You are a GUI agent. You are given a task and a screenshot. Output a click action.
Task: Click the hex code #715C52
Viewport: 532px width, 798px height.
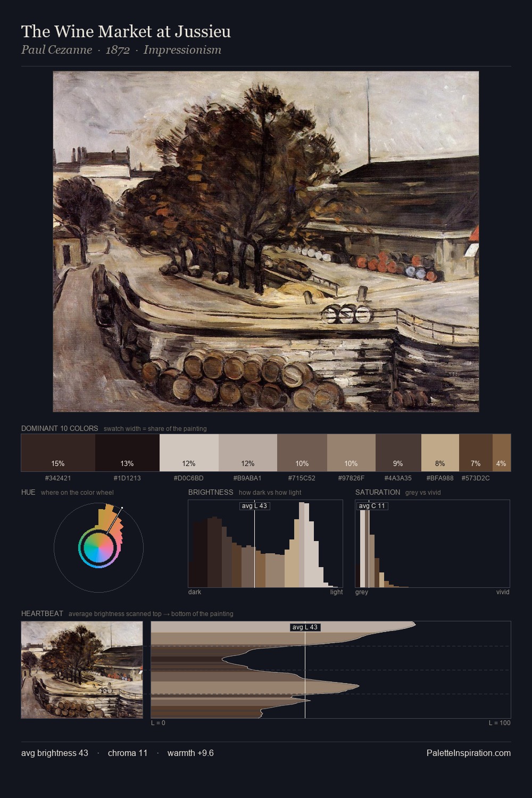coord(302,478)
